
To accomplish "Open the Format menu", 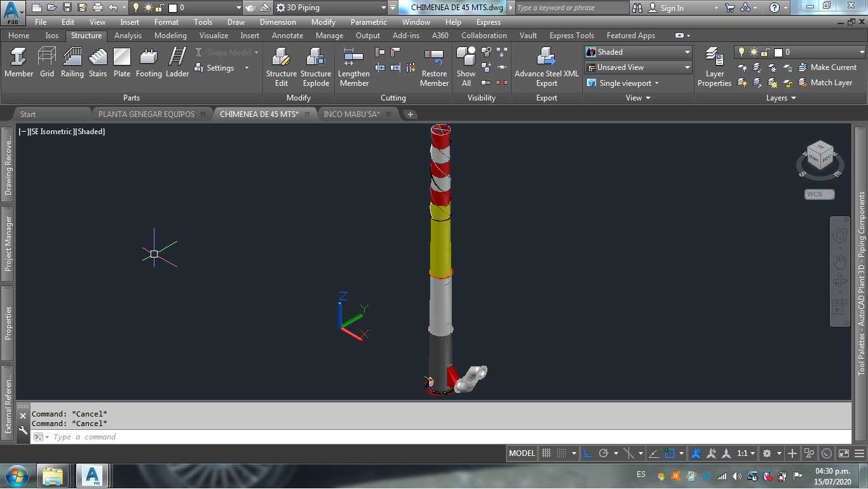I will (166, 22).
